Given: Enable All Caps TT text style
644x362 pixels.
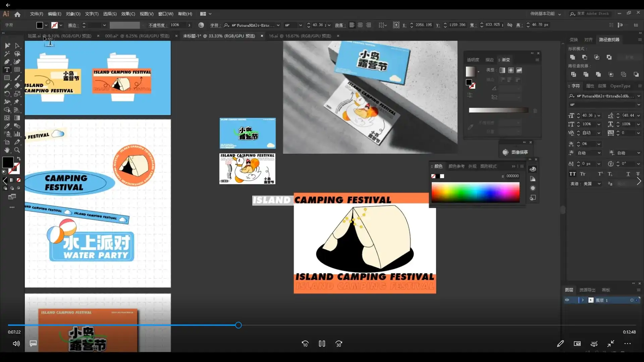Looking at the screenshot, I should (572, 174).
